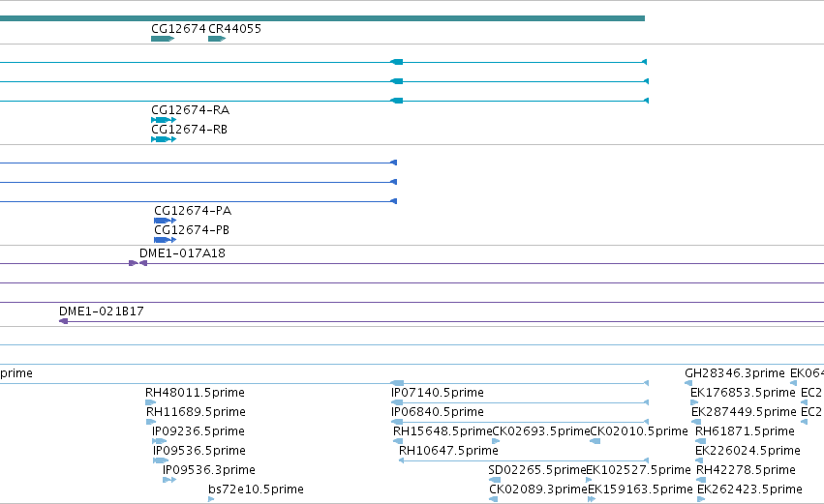Screen dimensions: 824x504
Task: Select the CG12674 gene arrow glyph
Action: (163, 39)
